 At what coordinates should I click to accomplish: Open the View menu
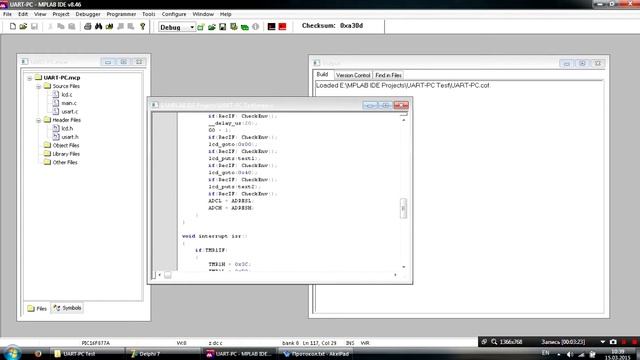pyautogui.click(x=40, y=14)
